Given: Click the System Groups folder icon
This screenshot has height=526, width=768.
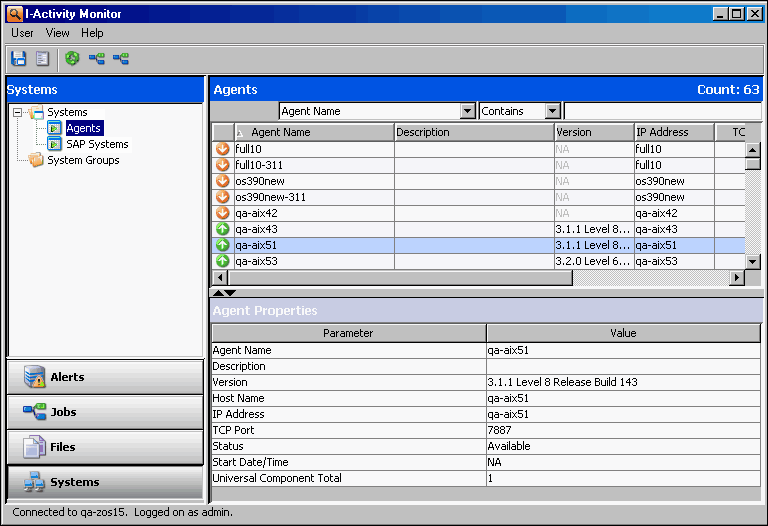Looking at the screenshot, I should point(37,160).
